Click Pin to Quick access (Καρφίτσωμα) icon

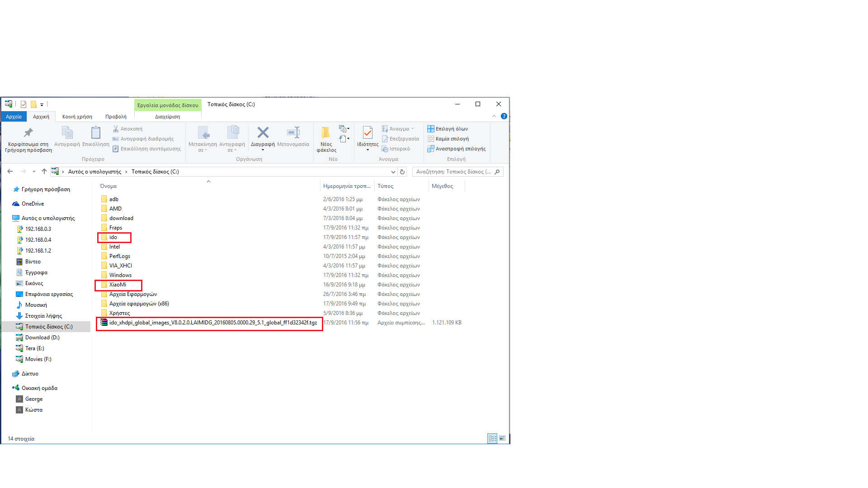[28, 133]
